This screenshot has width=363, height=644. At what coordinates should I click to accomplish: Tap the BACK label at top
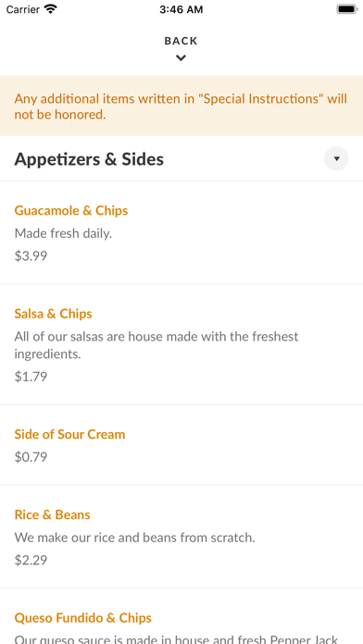[x=181, y=41]
